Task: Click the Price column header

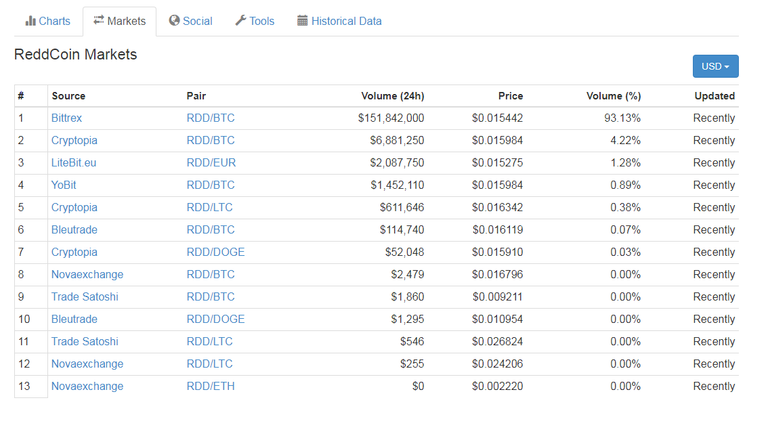Action: 510,96
